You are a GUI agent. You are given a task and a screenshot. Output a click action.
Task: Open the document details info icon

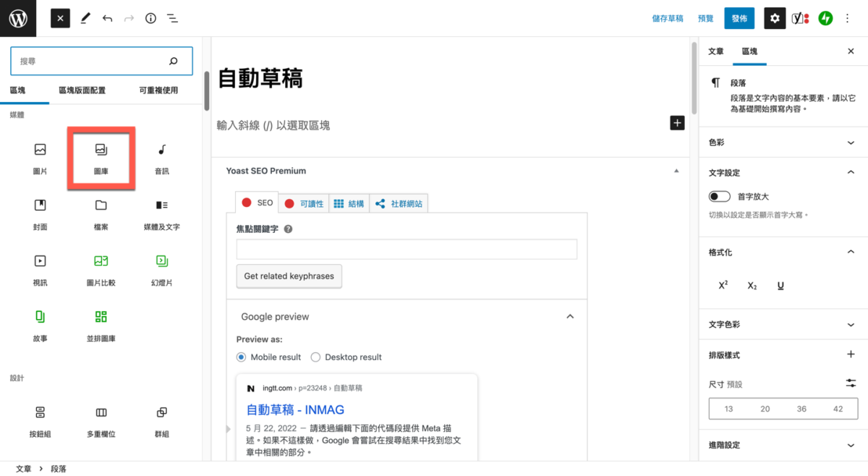tap(150, 18)
